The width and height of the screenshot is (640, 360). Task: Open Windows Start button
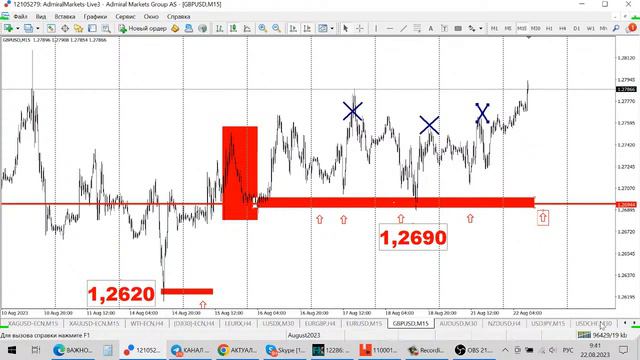[x=12, y=350]
